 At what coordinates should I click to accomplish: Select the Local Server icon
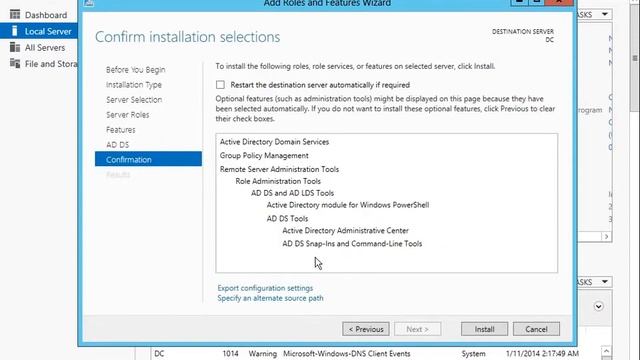tap(15, 31)
